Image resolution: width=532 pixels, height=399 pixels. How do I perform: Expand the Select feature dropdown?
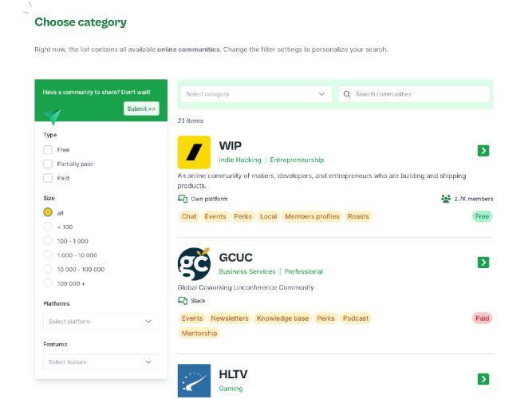click(100, 362)
